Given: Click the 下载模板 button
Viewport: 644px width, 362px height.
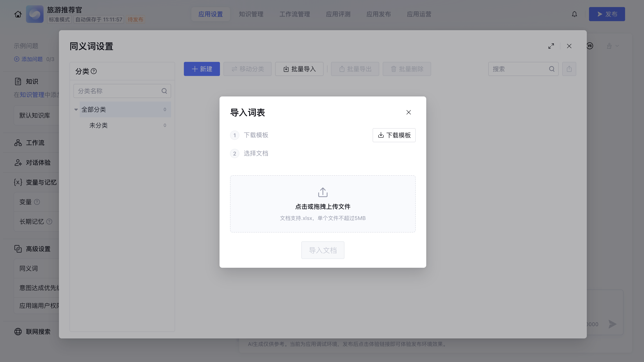Looking at the screenshot, I should pyautogui.click(x=394, y=135).
